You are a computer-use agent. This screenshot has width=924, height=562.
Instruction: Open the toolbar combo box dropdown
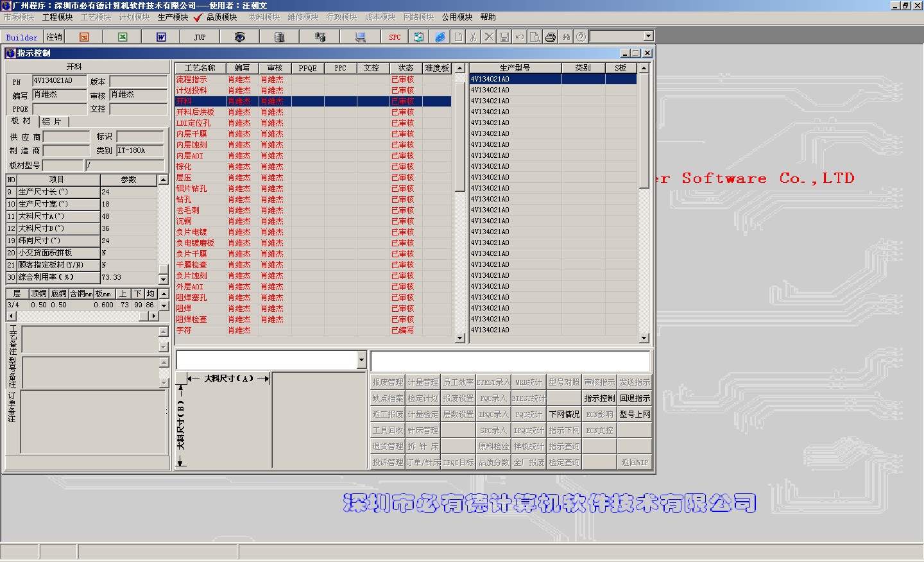648,37
